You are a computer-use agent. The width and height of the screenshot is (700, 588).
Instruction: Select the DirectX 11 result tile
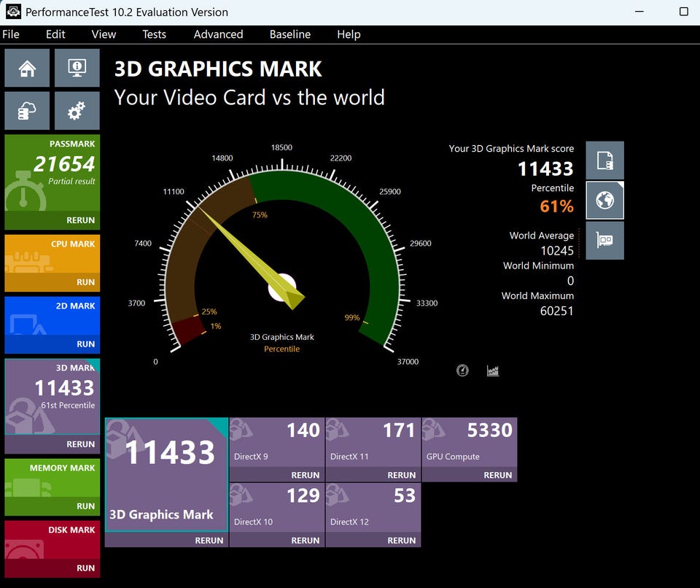click(x=373, y=443)
